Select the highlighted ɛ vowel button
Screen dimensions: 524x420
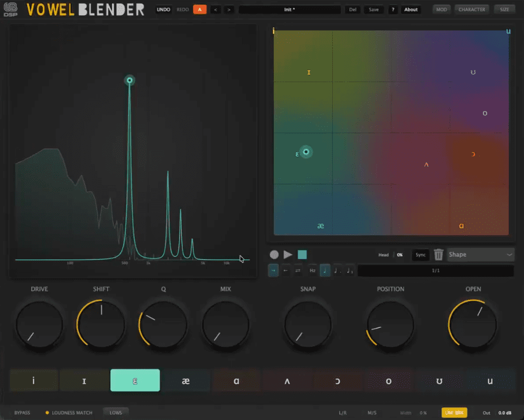[x=135, y=381]
